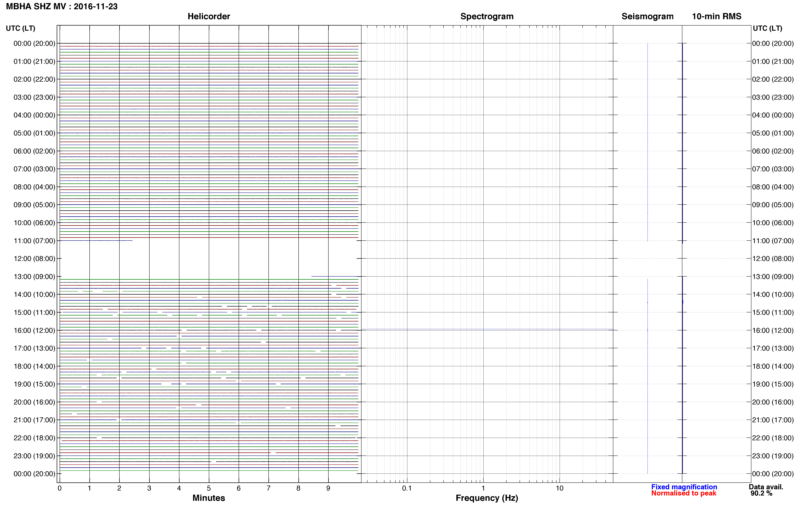Click minute tick label '3' on helicorder
This screenshot has width=812, height=508.
[149, 488]
